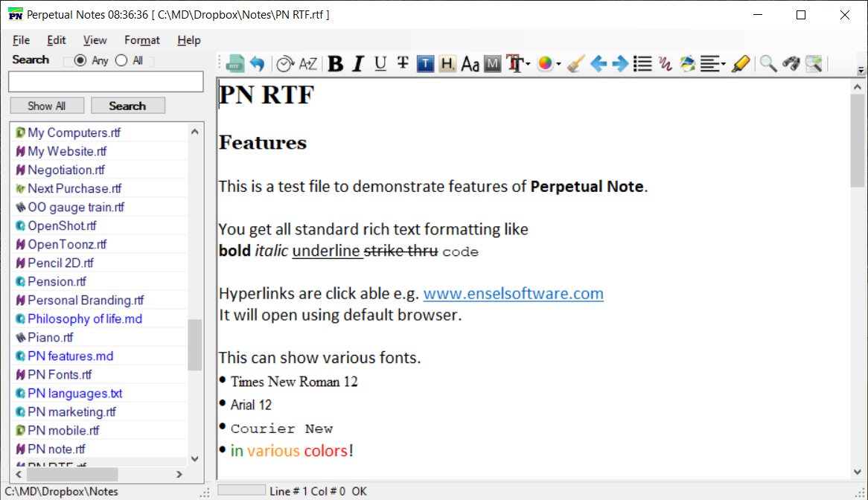Click the blue T title style icon
This screenshot has width=868, height=500.
[x=425, y=63]
